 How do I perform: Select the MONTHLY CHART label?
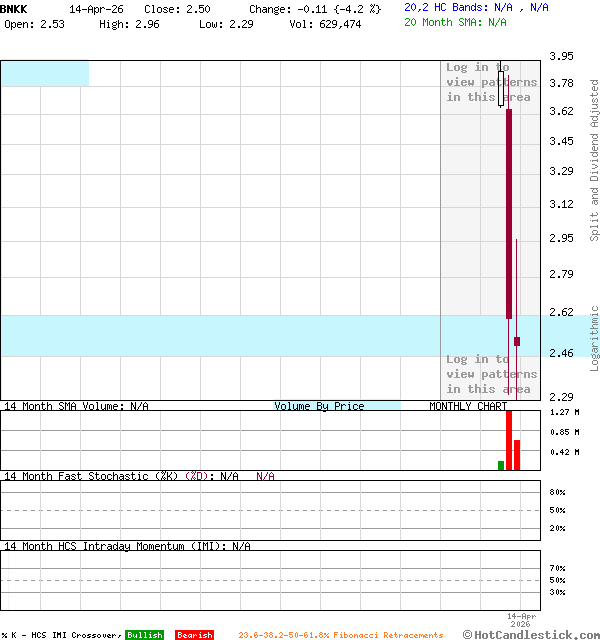coord(468,406)
